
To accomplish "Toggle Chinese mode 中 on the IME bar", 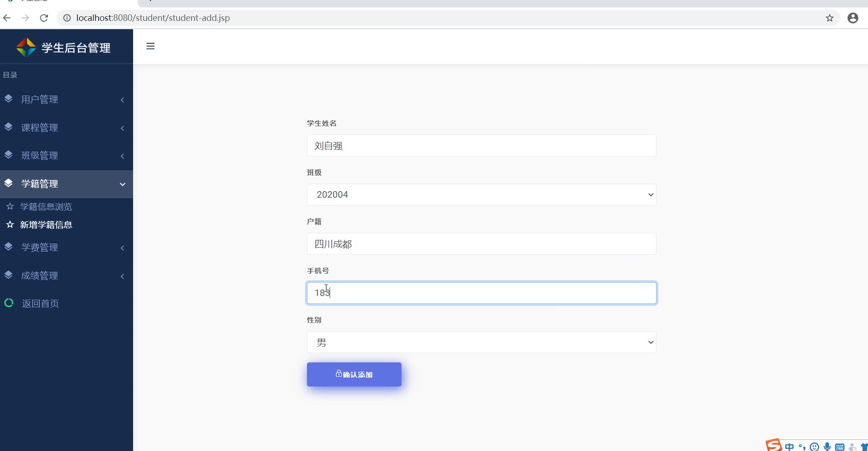I will pos(789,447).
